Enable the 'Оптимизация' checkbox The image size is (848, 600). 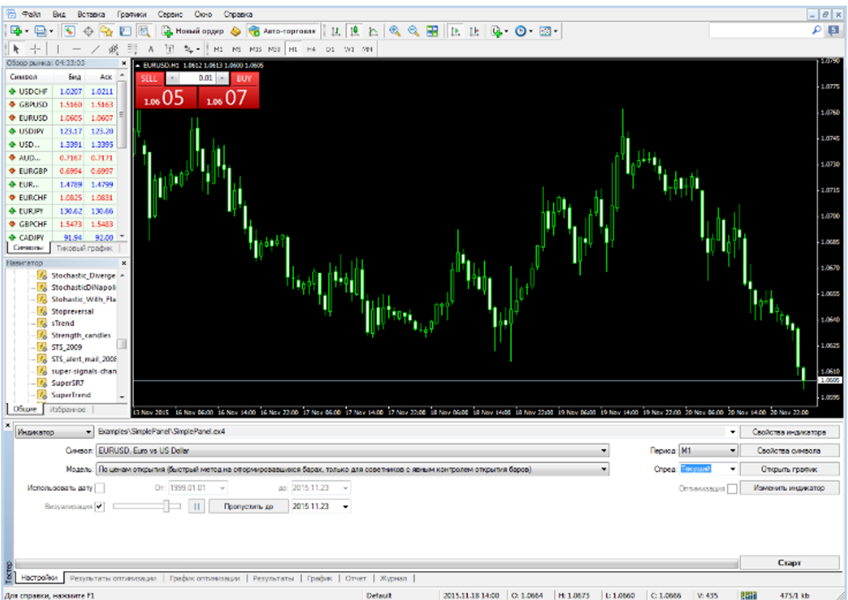pos(732,488)
